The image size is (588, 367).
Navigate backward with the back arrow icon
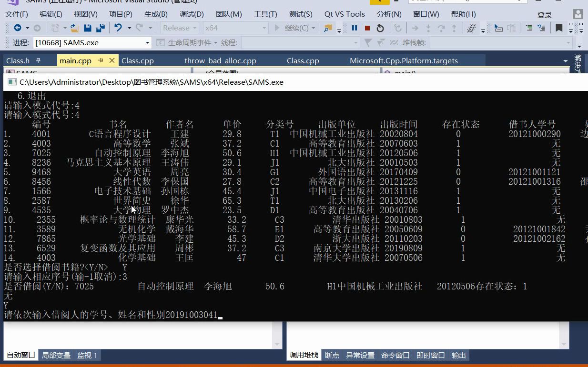[x=17, y=28]
